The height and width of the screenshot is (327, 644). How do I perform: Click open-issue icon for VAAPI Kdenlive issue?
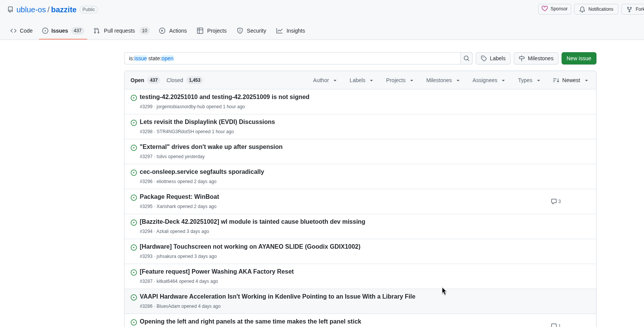click(x=134, y=297)
